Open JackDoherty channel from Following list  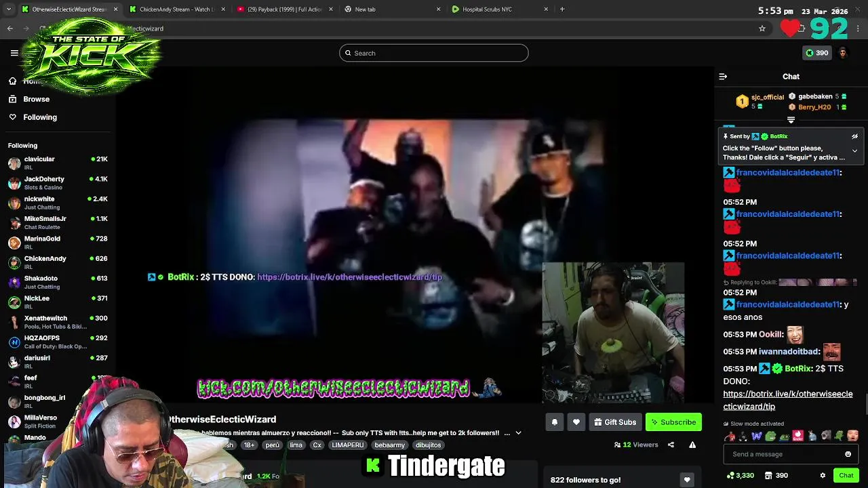[x=58, y=183]
